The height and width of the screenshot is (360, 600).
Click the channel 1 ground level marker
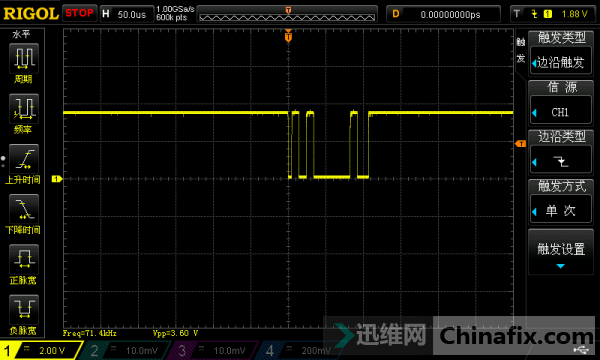(x=57, y=179)
